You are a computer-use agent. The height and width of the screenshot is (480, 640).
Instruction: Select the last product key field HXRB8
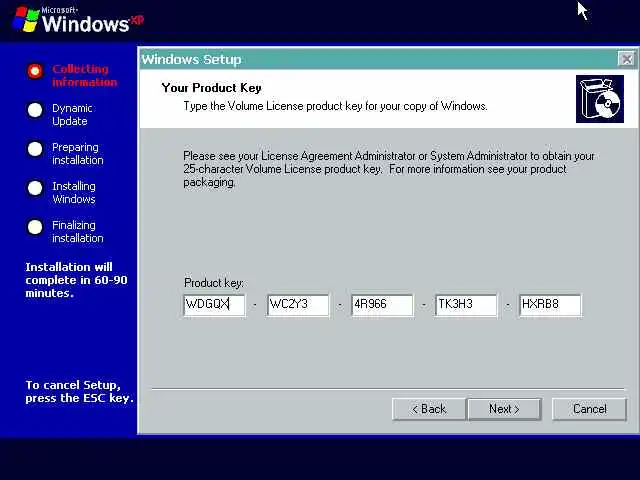tap(550, 304)
